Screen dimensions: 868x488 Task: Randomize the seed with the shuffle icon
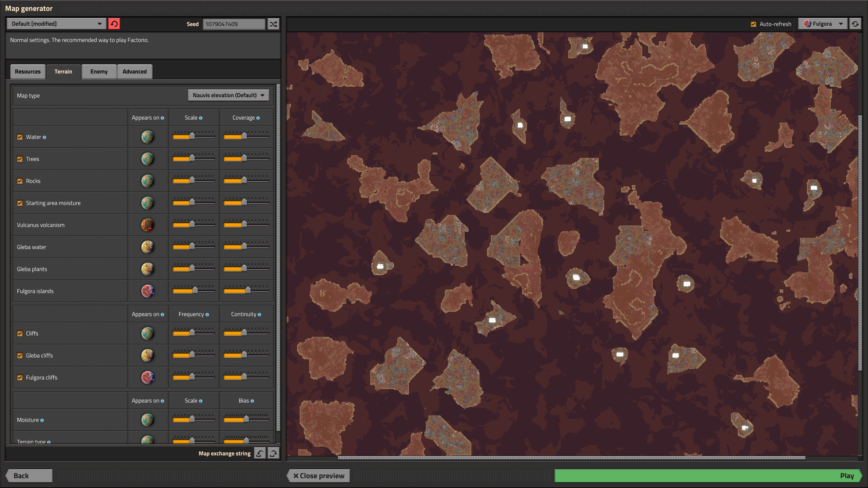pos(273,24)
